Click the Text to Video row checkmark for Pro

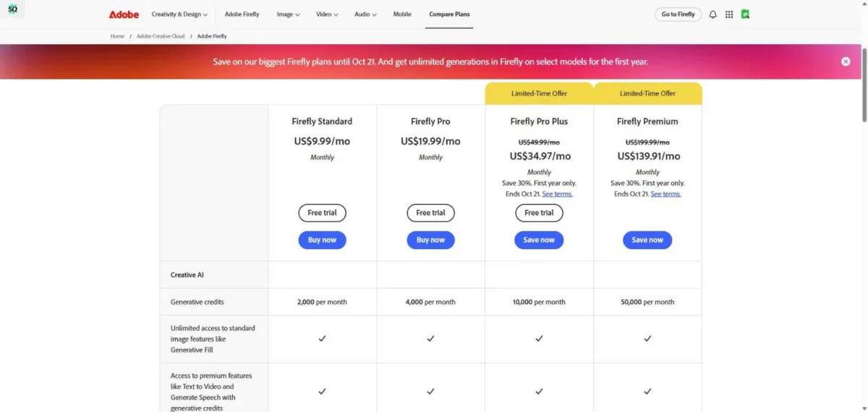[430, 392]
